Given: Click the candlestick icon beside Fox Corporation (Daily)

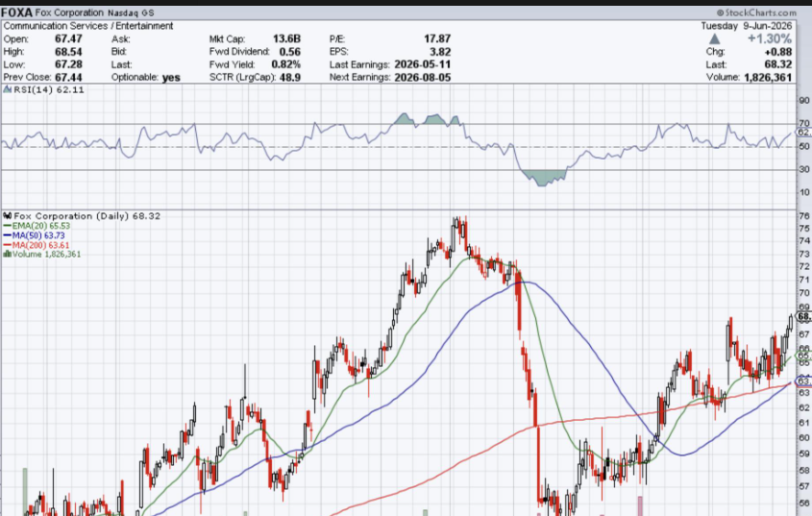Looking at the screenshot, I should [8, 216].
